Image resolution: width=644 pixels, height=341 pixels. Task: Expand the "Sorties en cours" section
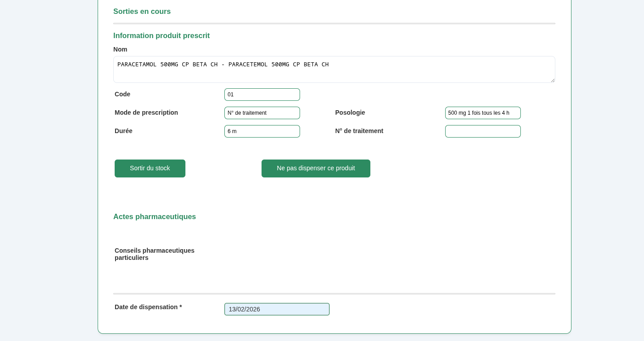pyautogui.click(x=142, y=12)
